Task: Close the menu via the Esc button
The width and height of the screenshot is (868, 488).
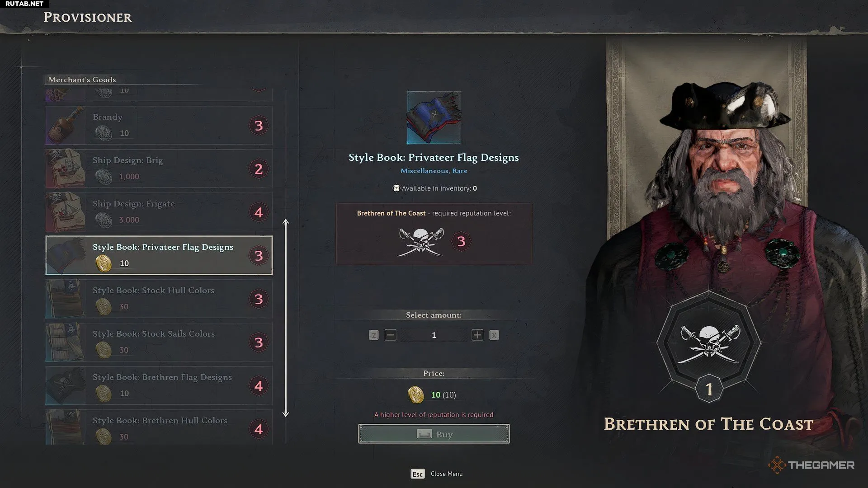Action: point(418,474)
